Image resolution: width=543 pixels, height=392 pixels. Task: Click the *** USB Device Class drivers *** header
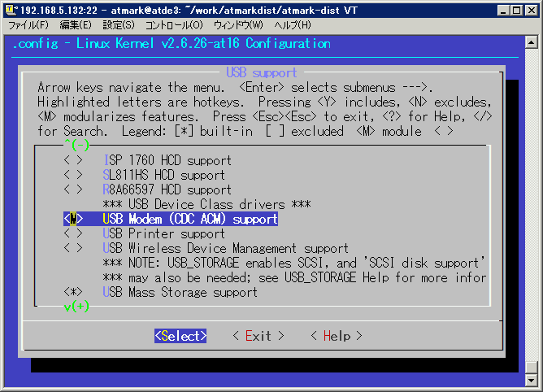coord(206,204)
